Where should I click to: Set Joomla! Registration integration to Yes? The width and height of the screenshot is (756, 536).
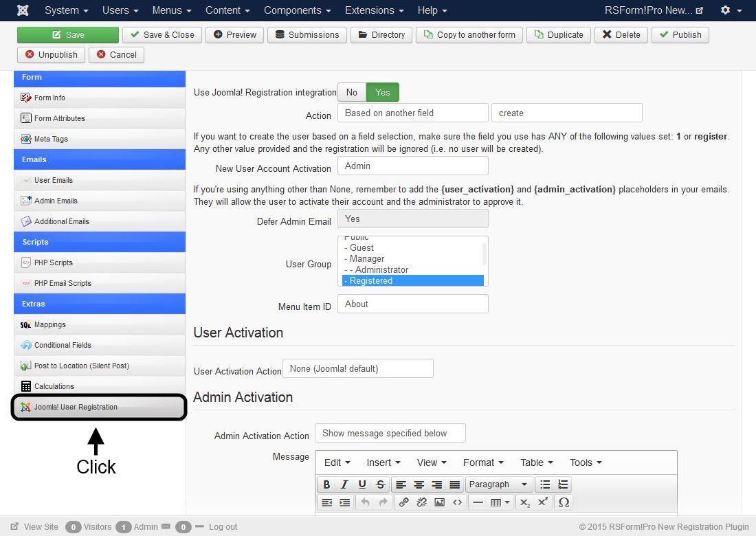tap(382, 92)
